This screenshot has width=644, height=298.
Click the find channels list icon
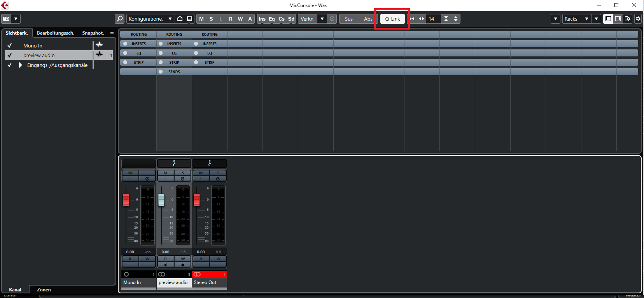pos(189,19)
